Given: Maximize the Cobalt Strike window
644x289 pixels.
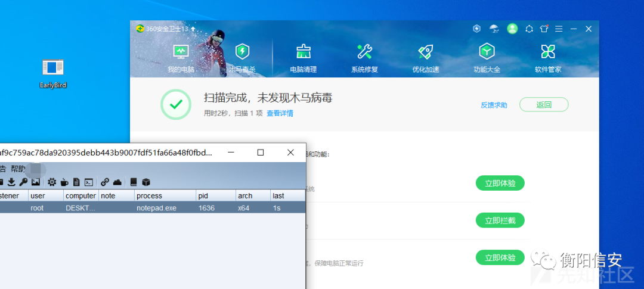Looking at the screenshot, I should pos(261,153).
